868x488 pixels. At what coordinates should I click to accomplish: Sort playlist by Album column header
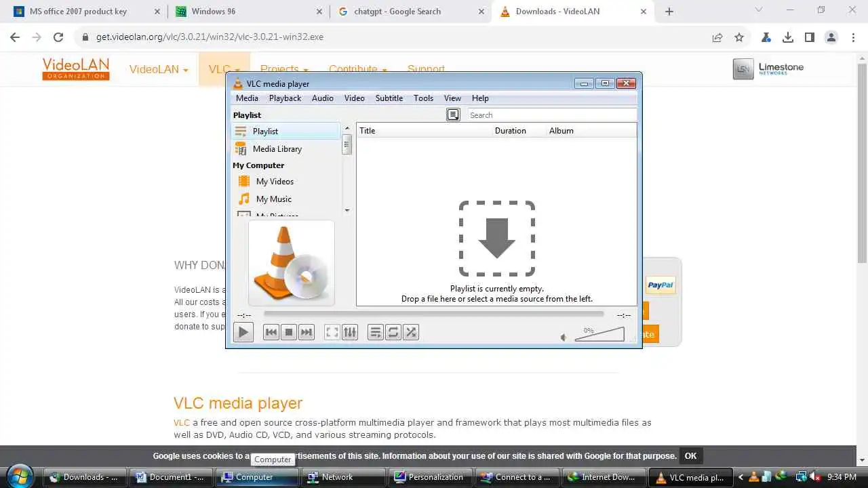tap(591, 131)
